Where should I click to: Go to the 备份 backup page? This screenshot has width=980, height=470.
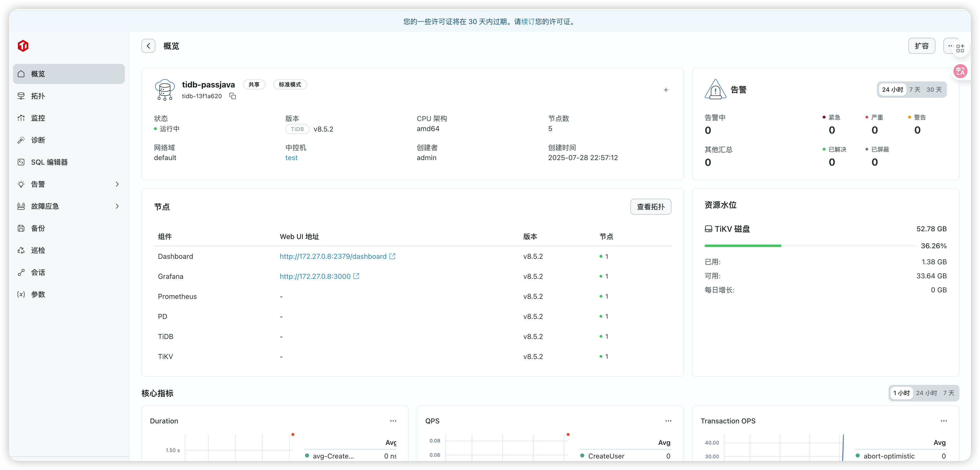tap(38, 228)
